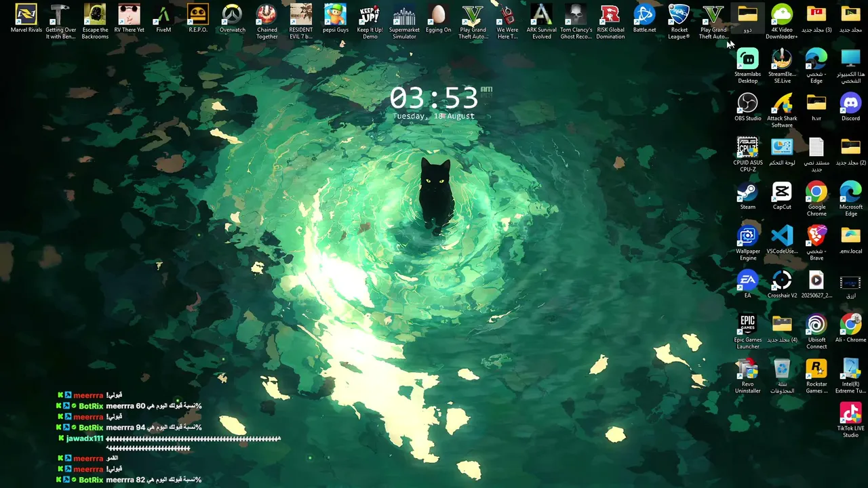Open the Discord desktop shortcut
The width and height of the screenshot is (868, 488).
[x=850, y=107]
